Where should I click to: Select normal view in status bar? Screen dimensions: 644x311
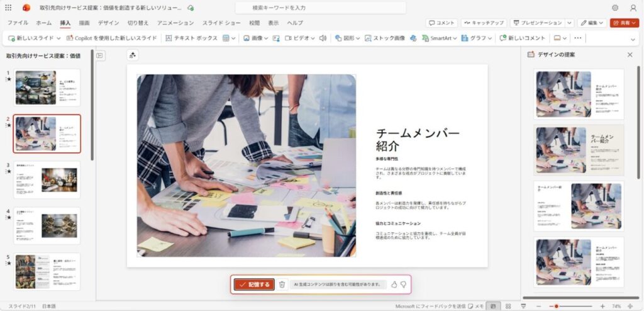(x=493, y=305)
